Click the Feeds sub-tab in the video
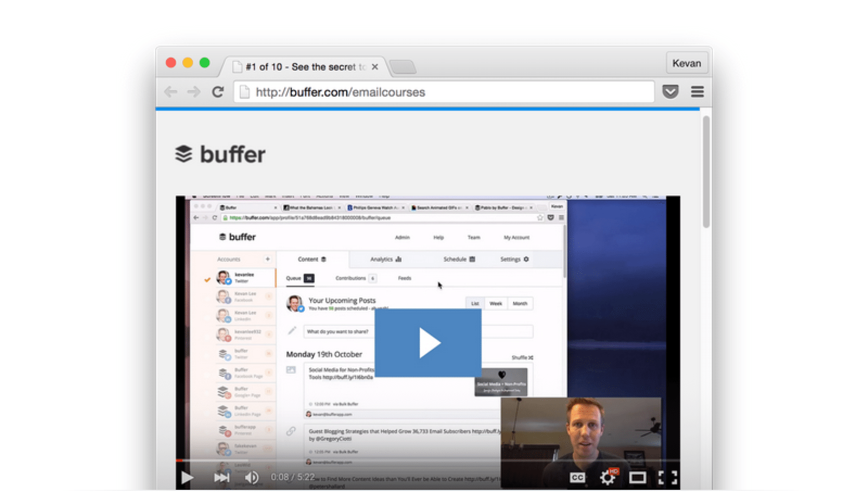Screen dimensions: 868x492 coord(405,278)
